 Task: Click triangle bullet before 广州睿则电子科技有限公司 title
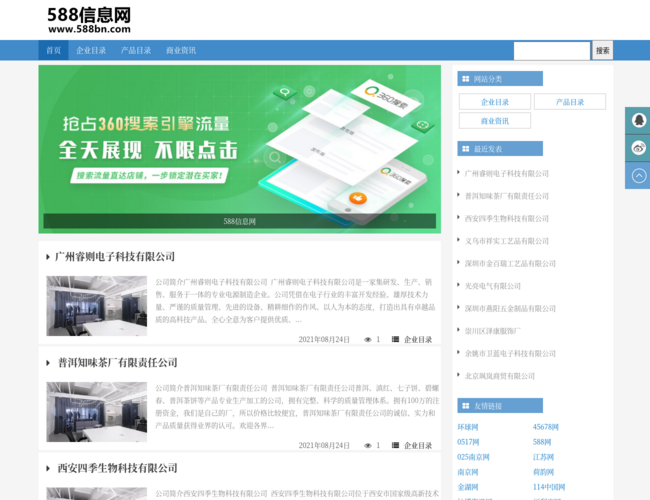coord(48,257)
